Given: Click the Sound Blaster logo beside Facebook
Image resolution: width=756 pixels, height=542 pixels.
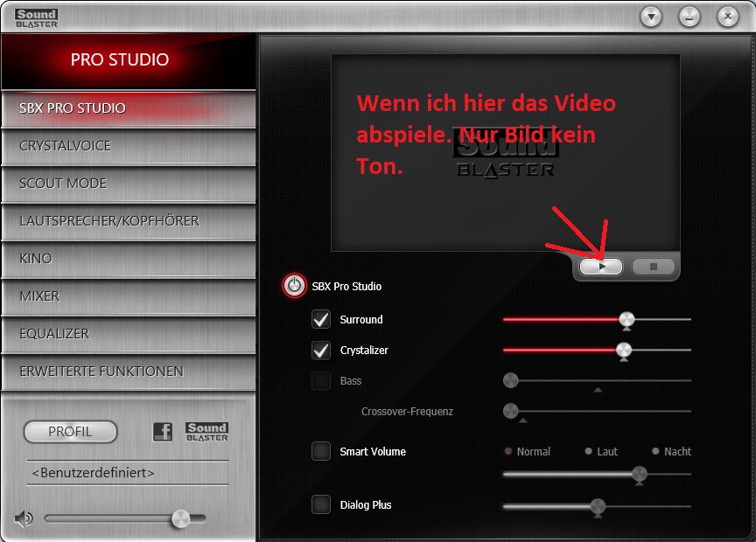Looking at the screenshot, I should 206,432.
